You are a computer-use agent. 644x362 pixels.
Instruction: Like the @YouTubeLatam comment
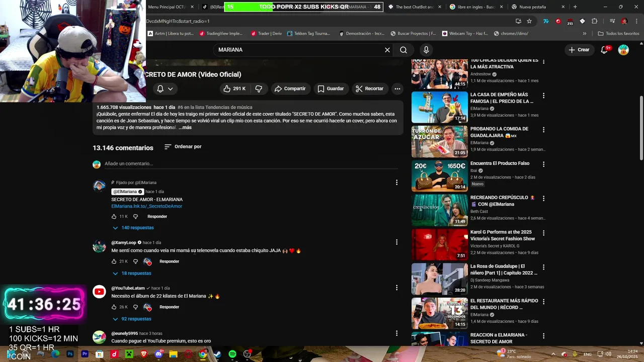coord(114,307)
